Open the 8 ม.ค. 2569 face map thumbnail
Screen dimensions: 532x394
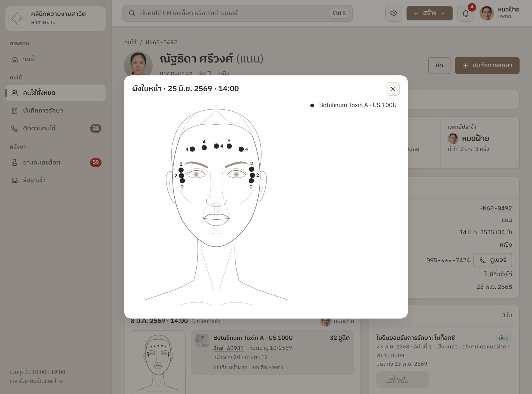point(158,362)
